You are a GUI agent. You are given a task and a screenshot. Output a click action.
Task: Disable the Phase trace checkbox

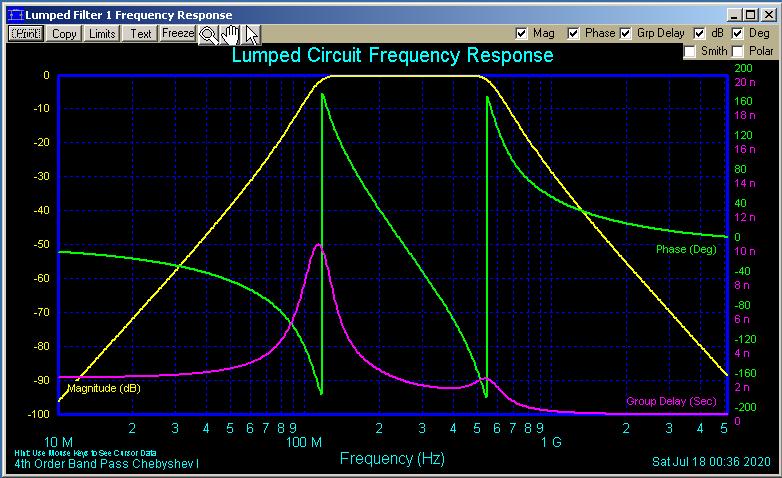573,33
